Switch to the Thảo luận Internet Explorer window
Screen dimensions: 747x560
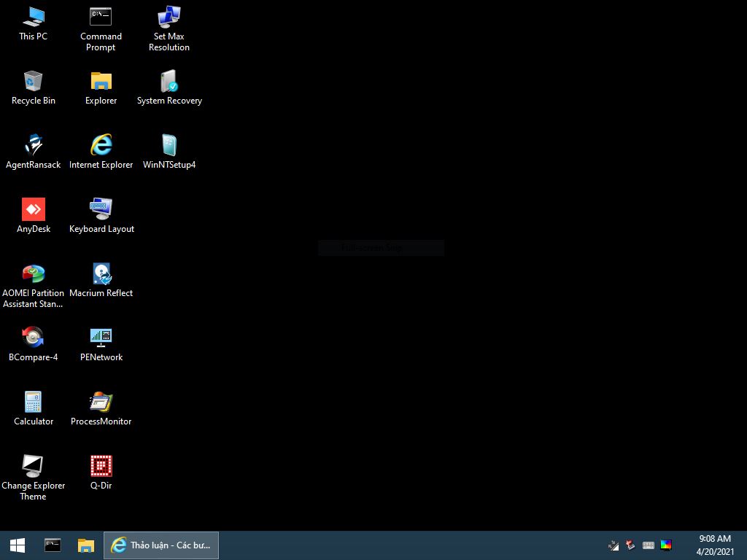[x=161, y=545]
